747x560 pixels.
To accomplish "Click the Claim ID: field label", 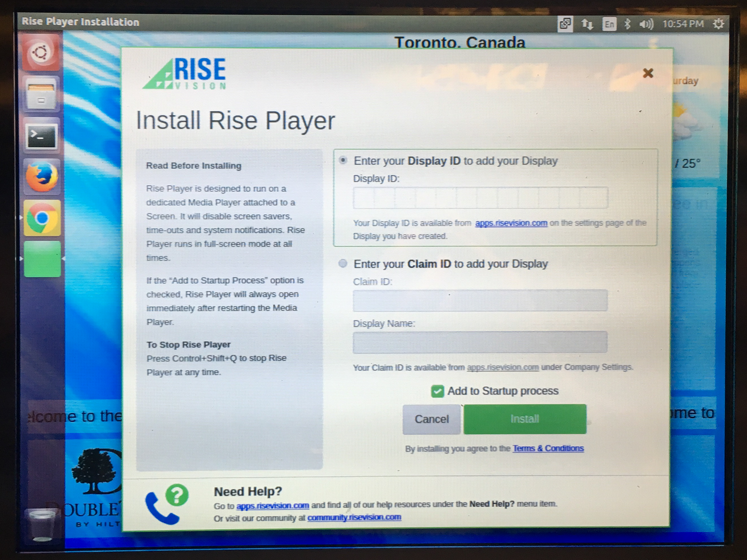I will 373,282.
